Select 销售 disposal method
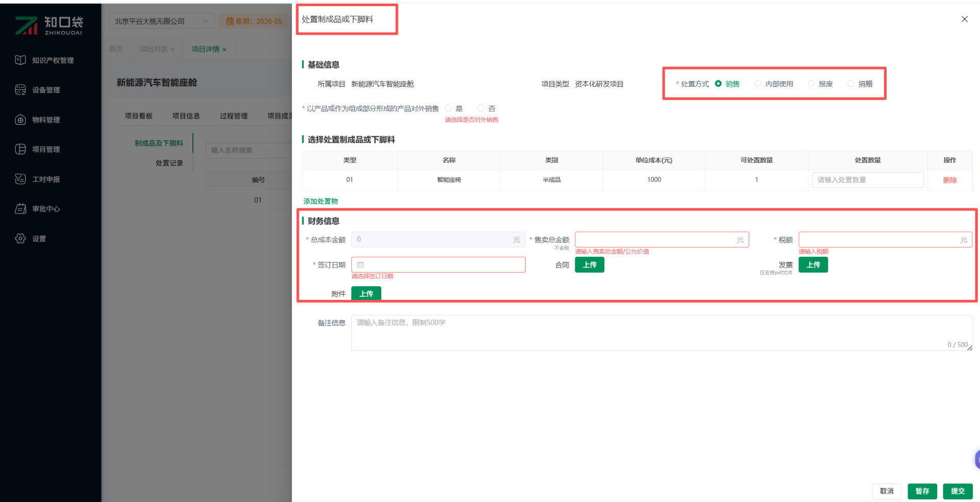980x502 pixels. click(718, 84)
